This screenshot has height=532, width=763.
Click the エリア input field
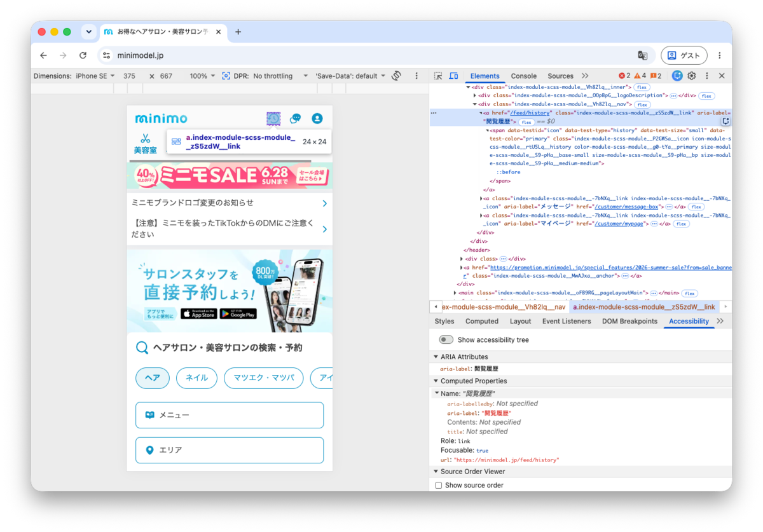[230, 450]
